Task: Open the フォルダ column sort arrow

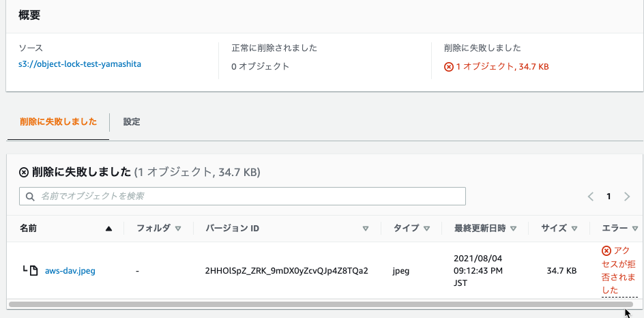Action: click(178, 229)
